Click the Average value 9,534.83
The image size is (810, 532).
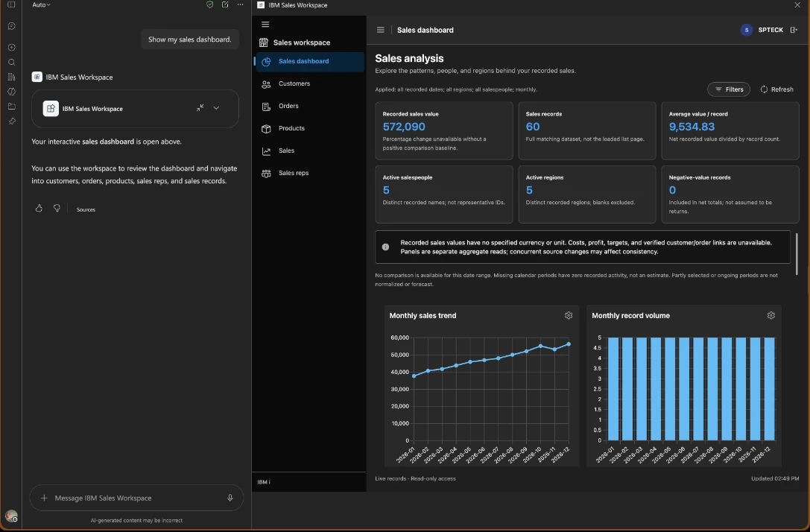click(x=692, y=127)
